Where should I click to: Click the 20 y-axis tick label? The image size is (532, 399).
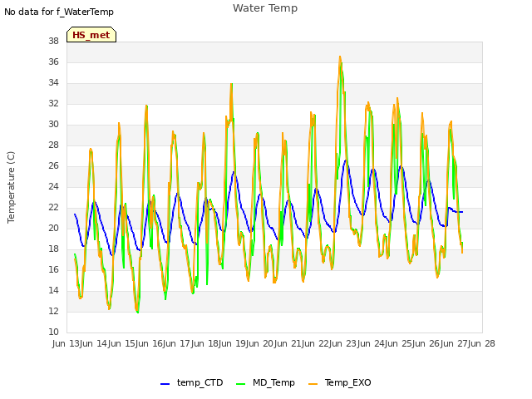(x=53, y=228)
